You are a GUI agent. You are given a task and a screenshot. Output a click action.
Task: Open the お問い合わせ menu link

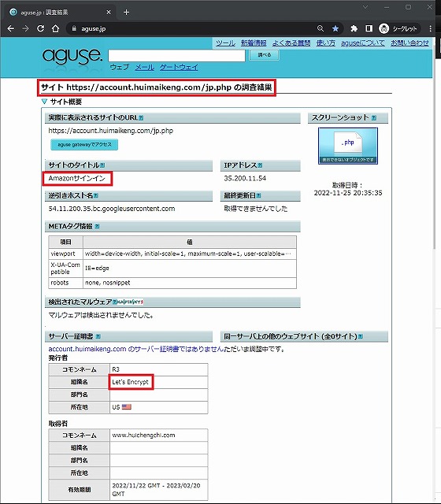tap(409, 43)
